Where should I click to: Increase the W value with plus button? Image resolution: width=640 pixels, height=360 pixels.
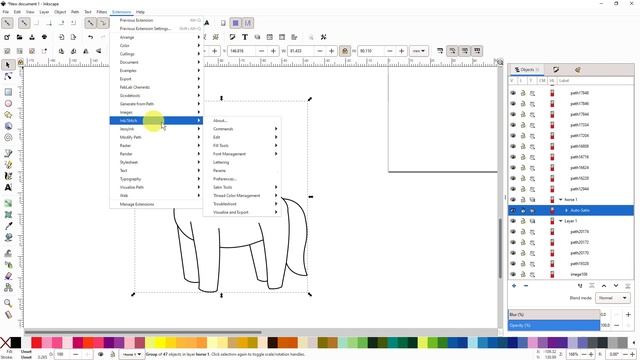coord(331,51)
